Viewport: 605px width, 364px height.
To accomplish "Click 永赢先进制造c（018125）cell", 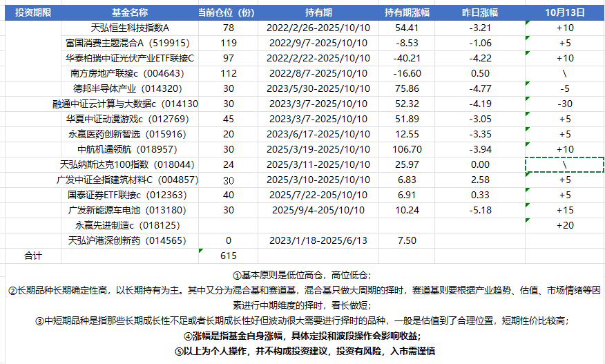I will coord(130,225).
